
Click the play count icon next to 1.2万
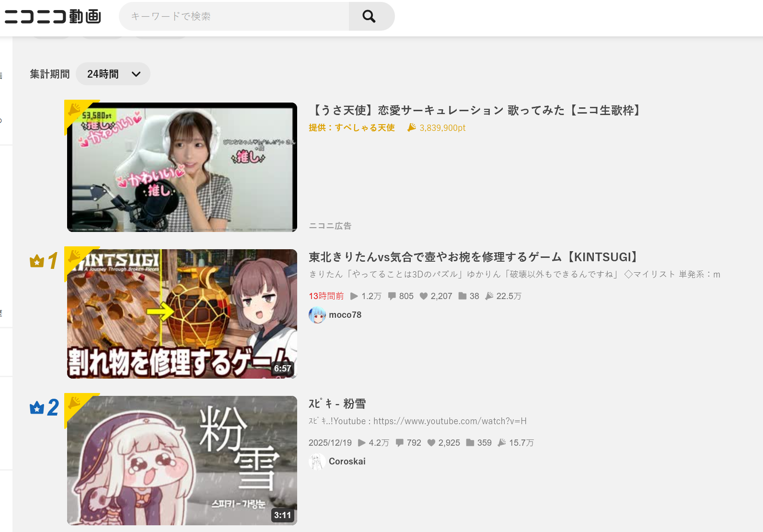click(354, 296)
